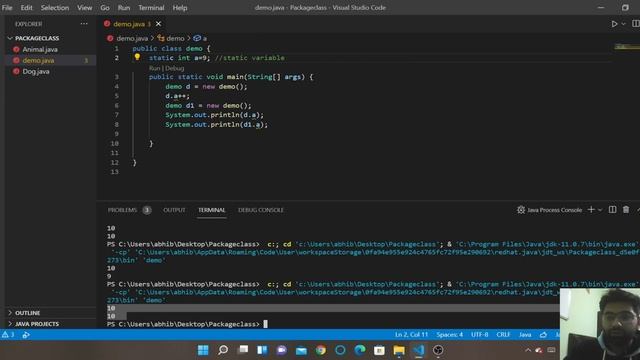Screen dimensions: 640x360
Task: Run the Java file with play button
Action: coord(614,24)
